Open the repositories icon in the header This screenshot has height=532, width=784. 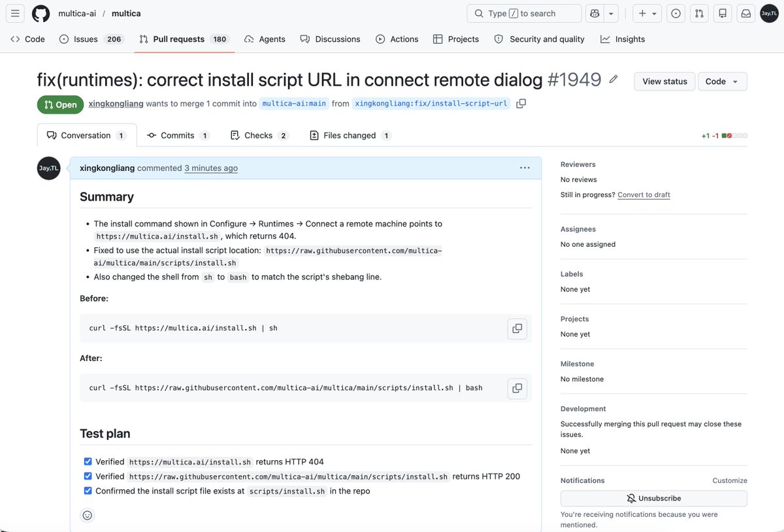[723, 13]
